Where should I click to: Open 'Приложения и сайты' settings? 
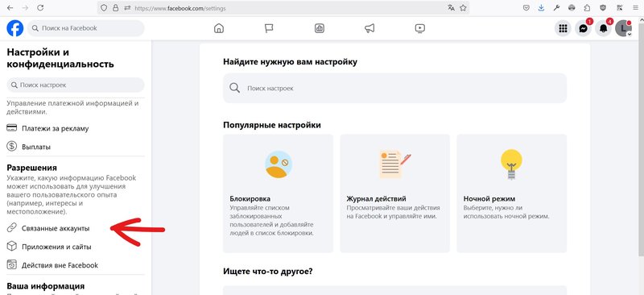tap(76, 247)
